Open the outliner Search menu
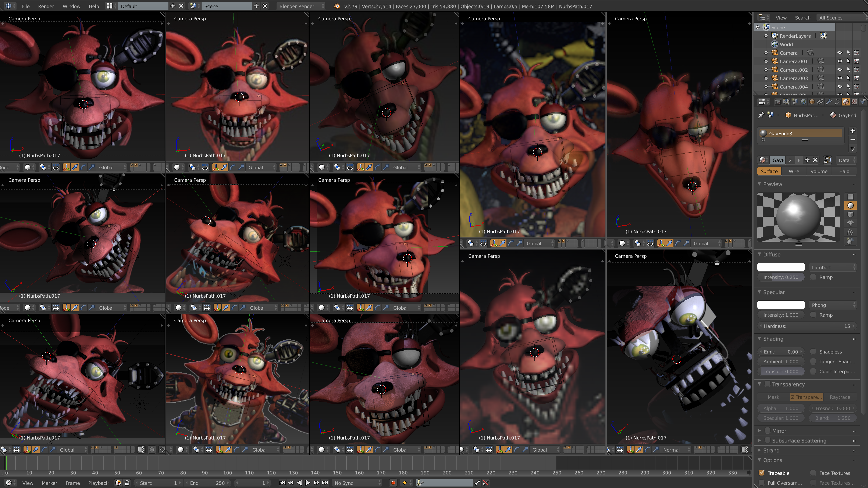Image resolution: width=868 pixels, height=488 pixels. [x=803, y=18]
